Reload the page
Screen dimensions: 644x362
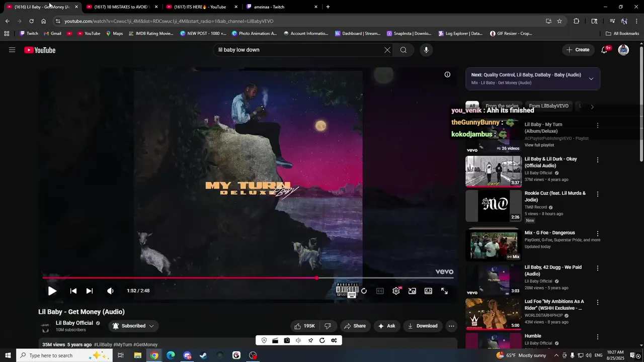(31, 21)
